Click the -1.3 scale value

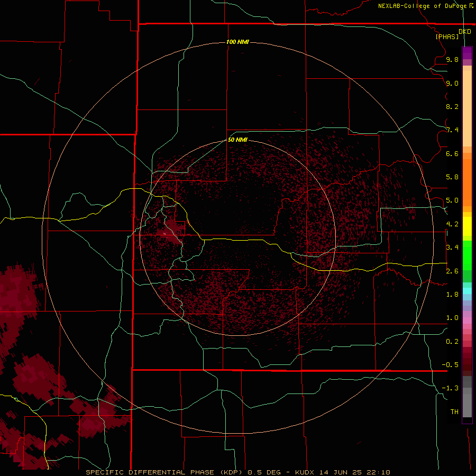coord(450,388)
